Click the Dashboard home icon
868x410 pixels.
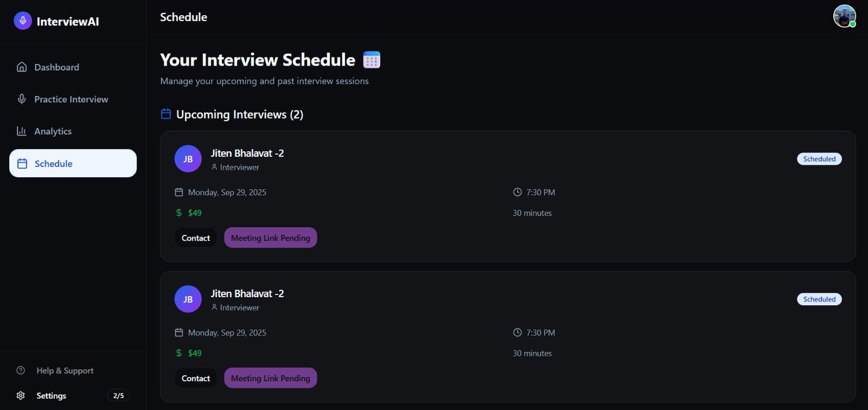coord(22,67)
